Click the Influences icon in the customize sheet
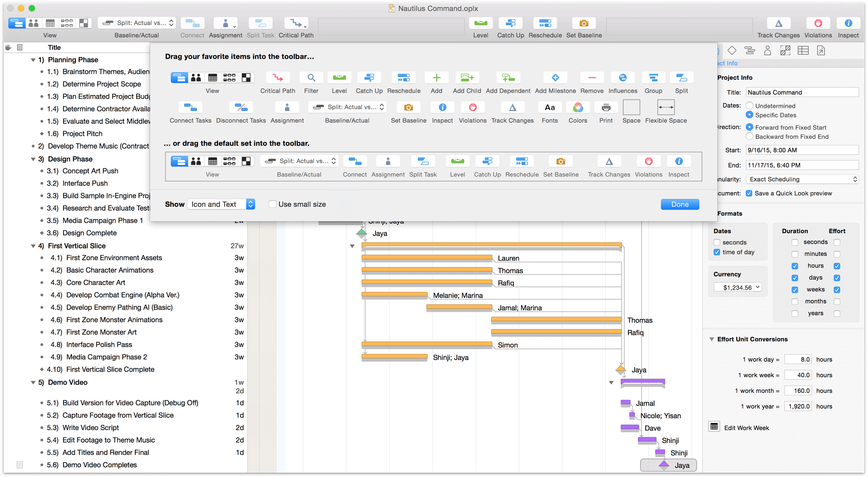 click(622, 78)
